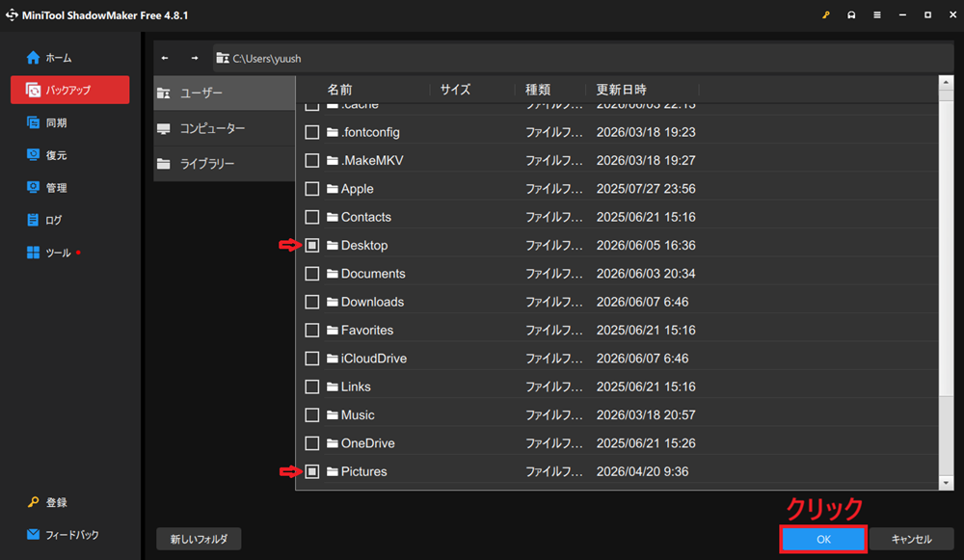This screenshot has width=964, height=560.
Task: Click the scrollbar up arrow
Action: click(947, 82)
